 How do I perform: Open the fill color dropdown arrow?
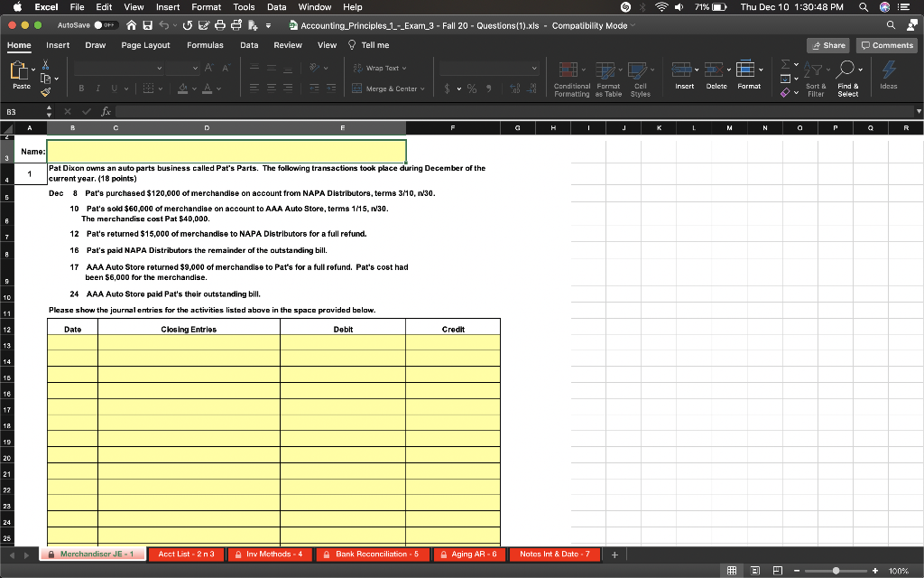(x=194, y=88)
